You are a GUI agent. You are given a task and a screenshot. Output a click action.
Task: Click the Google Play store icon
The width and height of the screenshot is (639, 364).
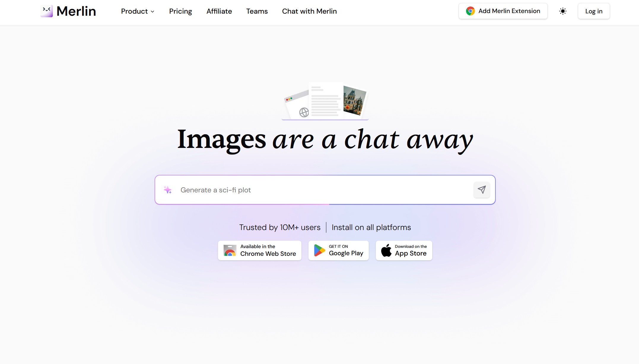click(319, 250)
